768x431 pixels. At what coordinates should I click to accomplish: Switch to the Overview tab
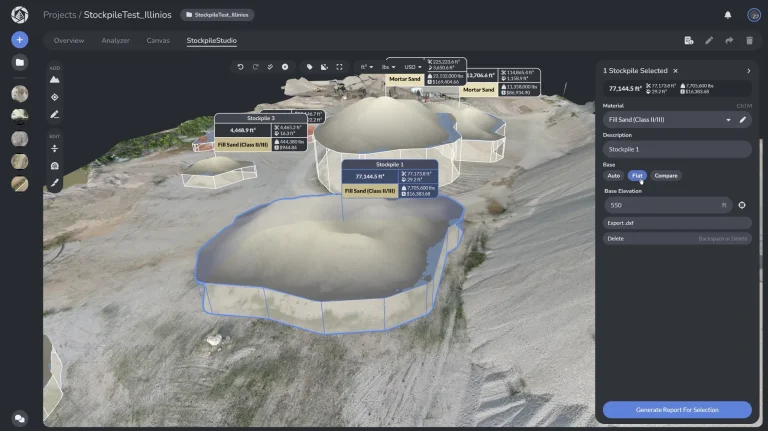pyautogui.click(x=69, y=41)
